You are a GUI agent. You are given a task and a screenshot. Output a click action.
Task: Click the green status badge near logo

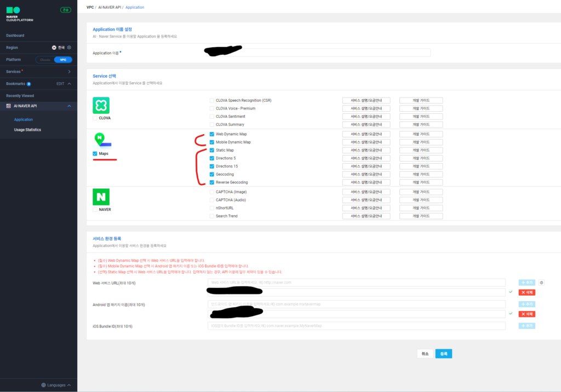pos(66,10)
